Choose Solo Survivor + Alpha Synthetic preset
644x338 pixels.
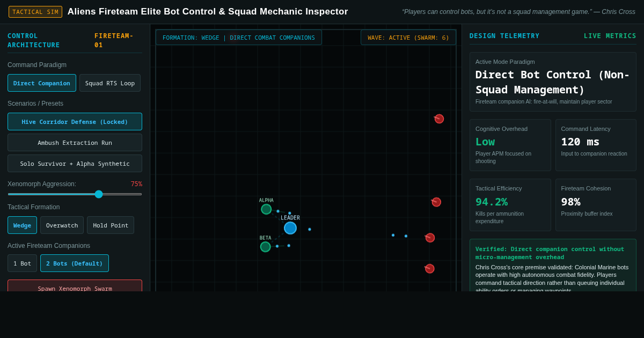75,164
